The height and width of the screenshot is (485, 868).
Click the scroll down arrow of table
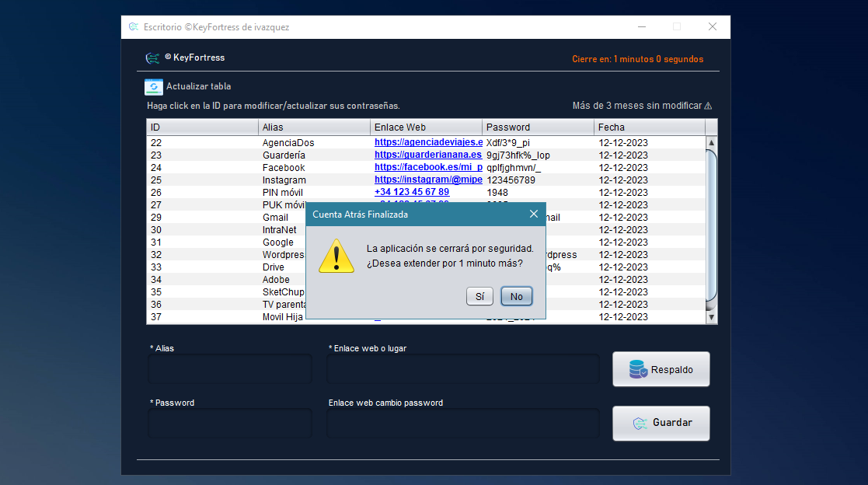point(711,317)
